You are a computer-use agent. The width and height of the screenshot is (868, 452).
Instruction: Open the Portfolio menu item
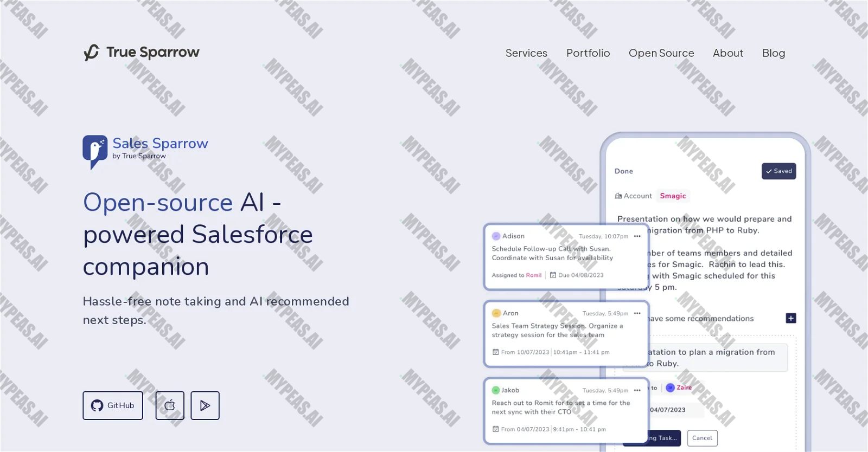(588, 53)
